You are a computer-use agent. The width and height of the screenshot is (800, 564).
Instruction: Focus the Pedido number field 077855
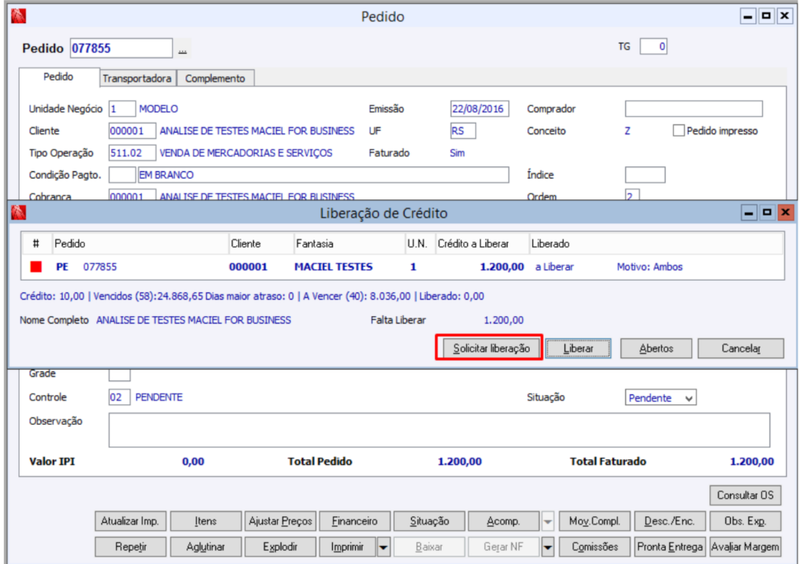tap(121, 48)
